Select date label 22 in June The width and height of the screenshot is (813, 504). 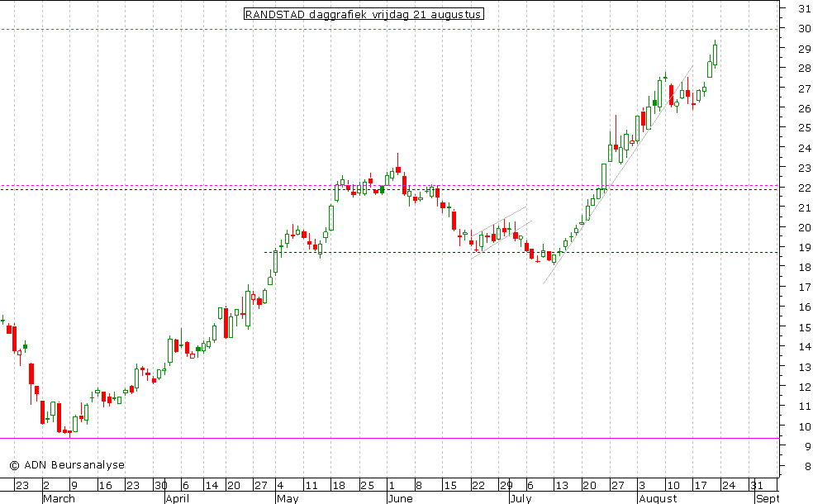(x=478, y=485)
